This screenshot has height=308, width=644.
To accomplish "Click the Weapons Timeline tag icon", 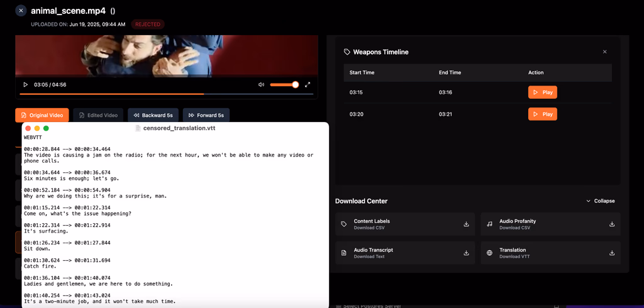I will point(347,52).
